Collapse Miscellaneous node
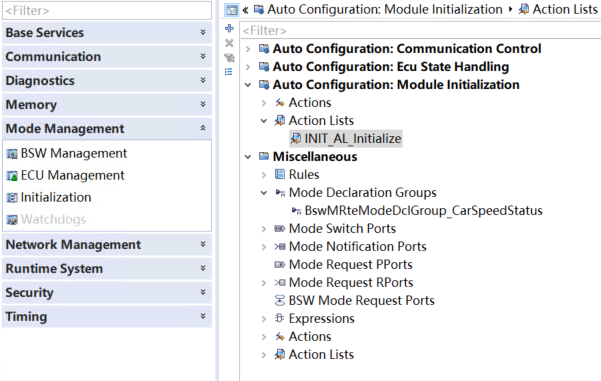 pos(248,156)
